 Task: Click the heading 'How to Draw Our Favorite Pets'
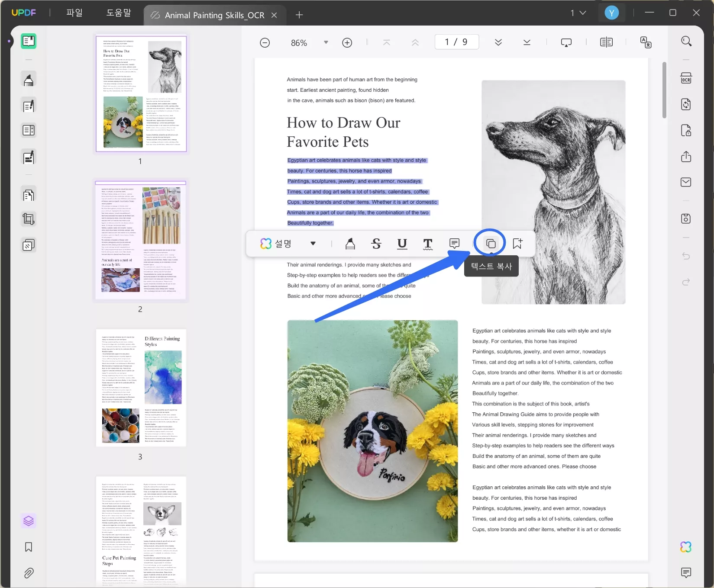[343, 132]
